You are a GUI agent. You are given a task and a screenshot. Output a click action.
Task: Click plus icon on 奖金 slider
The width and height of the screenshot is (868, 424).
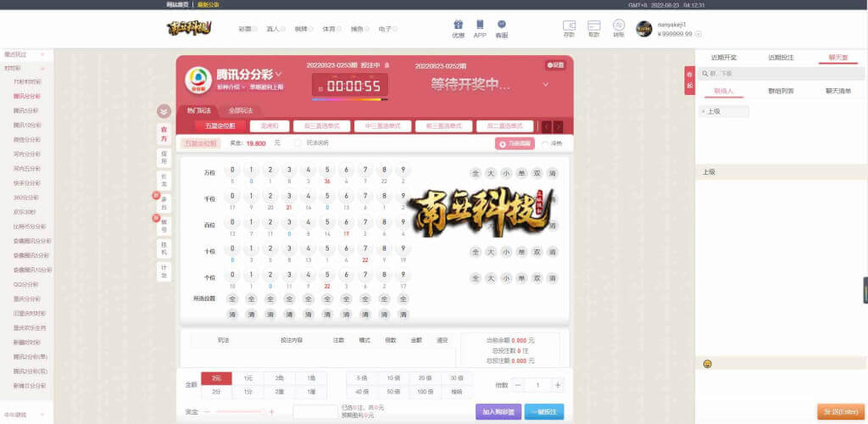(x=271, y=412)
